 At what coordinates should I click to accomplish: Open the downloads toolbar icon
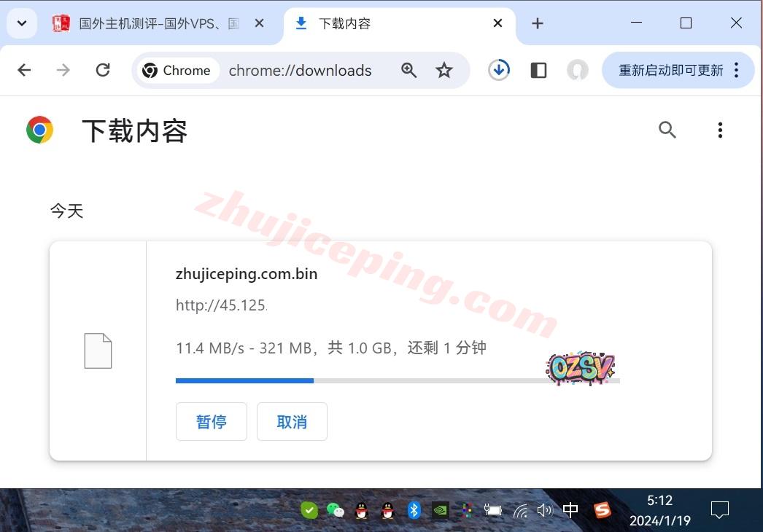[x=499, y=70]
